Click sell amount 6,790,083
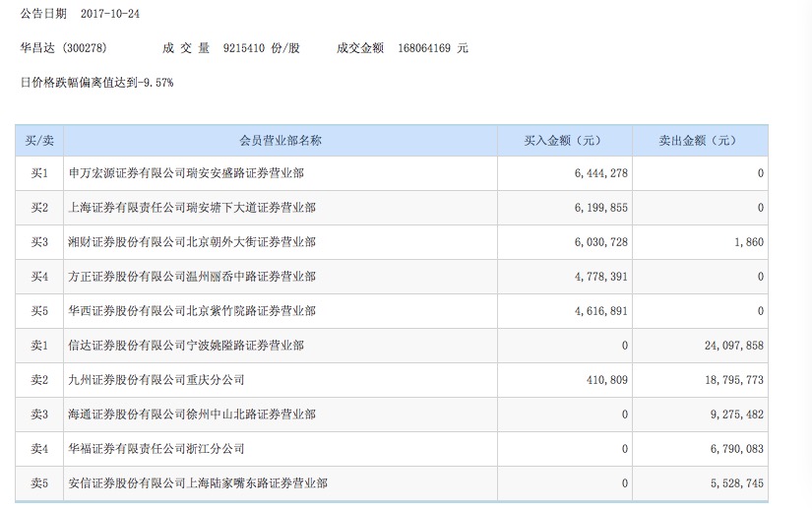Screen dimensions: 812x511 pos(737,449)
